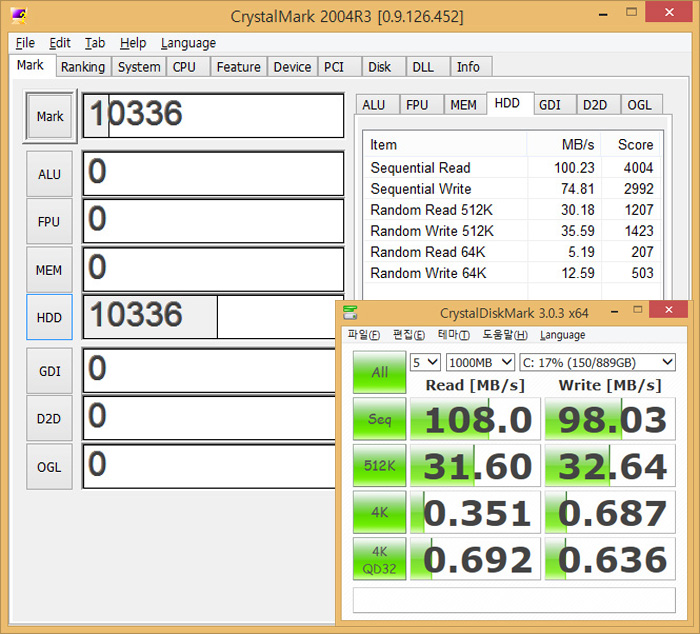Expand the test count dropdown showing 5
The image size is (700, 634).
click(425, 362)
